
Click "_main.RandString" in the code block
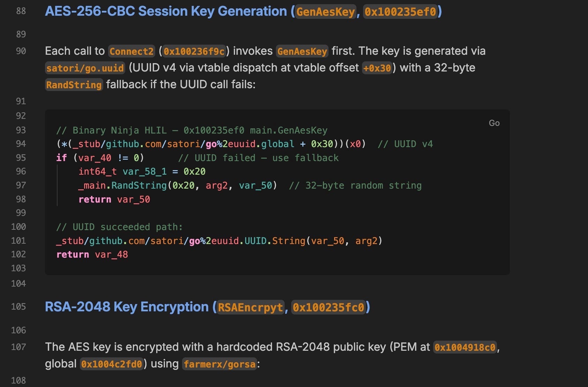point(123,185)
